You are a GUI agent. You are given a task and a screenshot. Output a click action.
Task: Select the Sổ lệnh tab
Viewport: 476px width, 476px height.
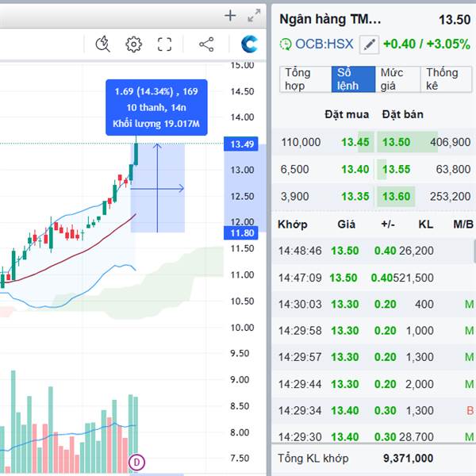pyautogui.click(x=353, y=79)
